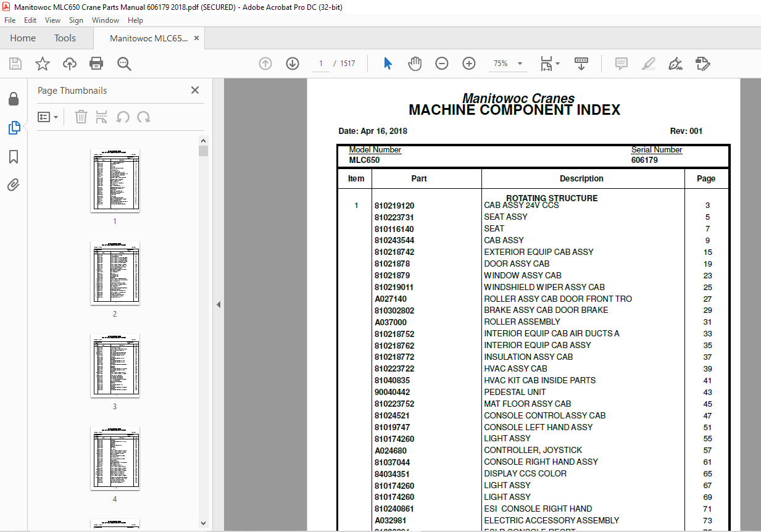This screenshot has width=761, height=532.
Task: Select the Highlight text pen tool
Action: click(649, 64)
